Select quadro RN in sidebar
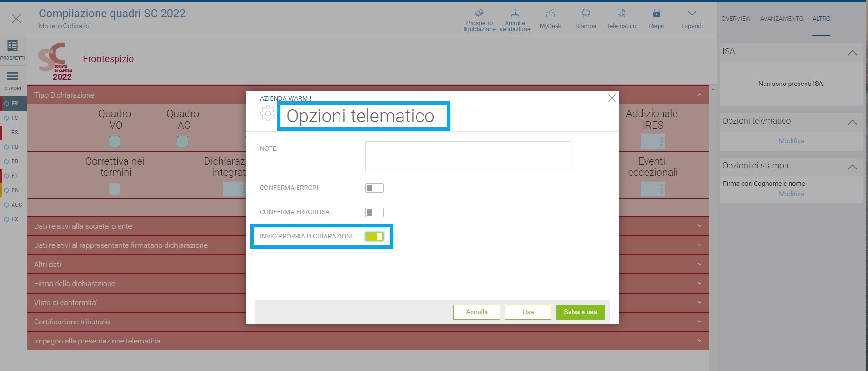Image resolution: width=868 pixels, height=371 pixels. coord(13,190)
